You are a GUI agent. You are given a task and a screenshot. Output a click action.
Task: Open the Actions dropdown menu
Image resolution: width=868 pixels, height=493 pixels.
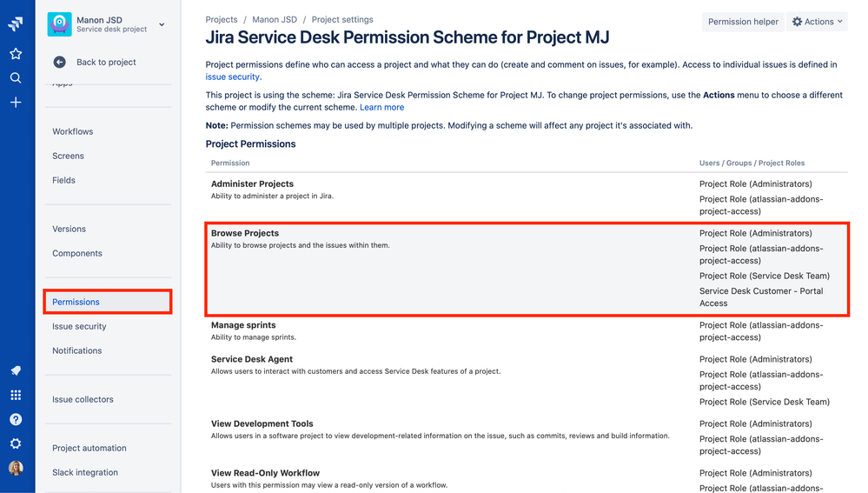pyautogui.click(x=817, y=22)
